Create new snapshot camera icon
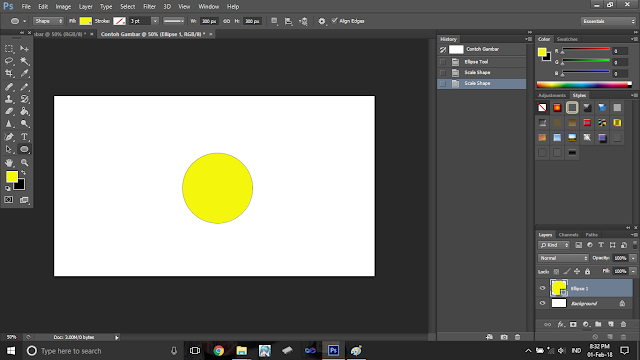Screen dimensions: 640x360 [x=504, y=337]
